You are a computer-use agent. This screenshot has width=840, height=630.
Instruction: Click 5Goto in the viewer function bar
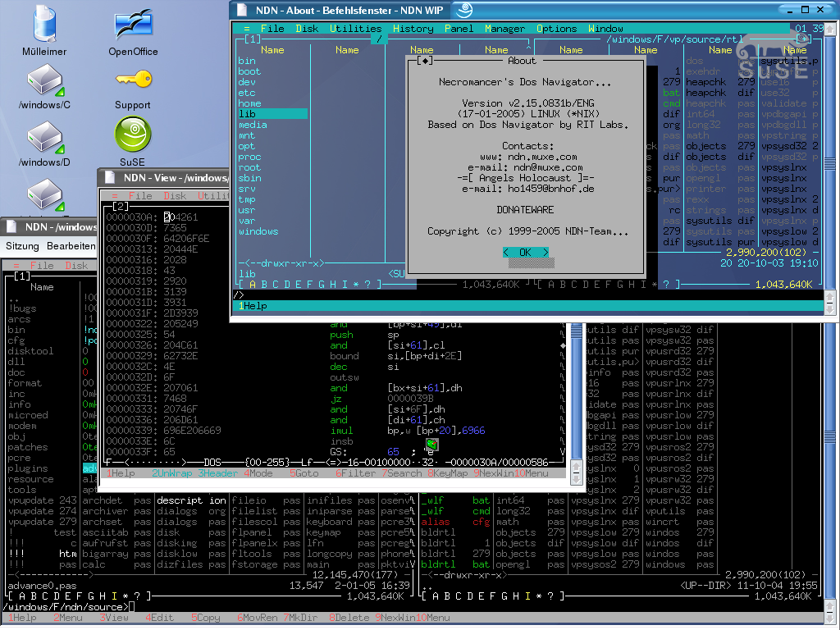pos(304,473)
